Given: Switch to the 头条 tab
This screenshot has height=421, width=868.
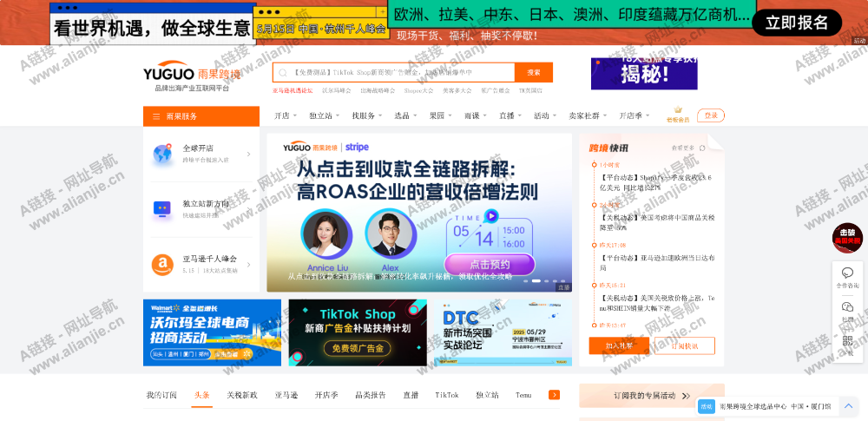Looking at the screenshot, I should (x=202, y=395).
